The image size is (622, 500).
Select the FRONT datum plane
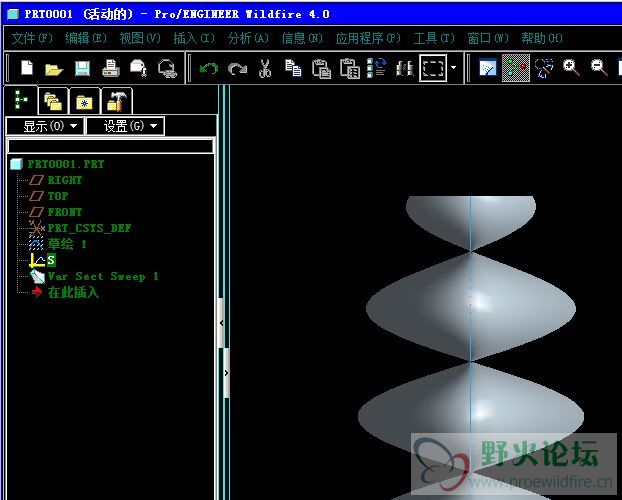(65, 212)
